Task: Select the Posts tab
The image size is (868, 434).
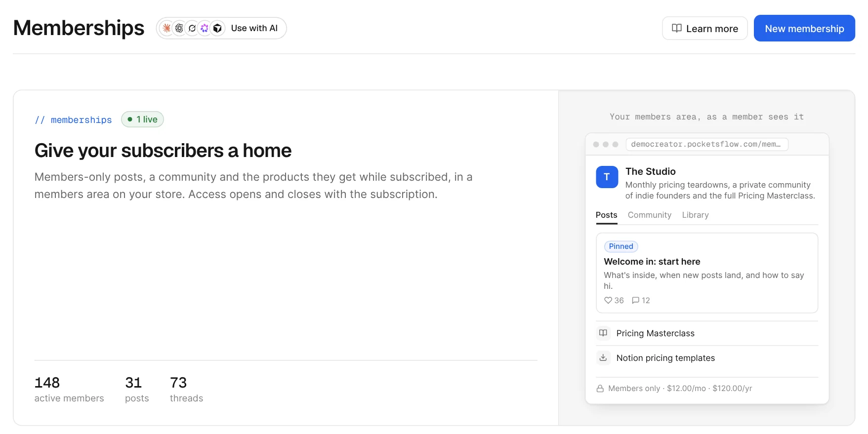Action: point(607,215)
